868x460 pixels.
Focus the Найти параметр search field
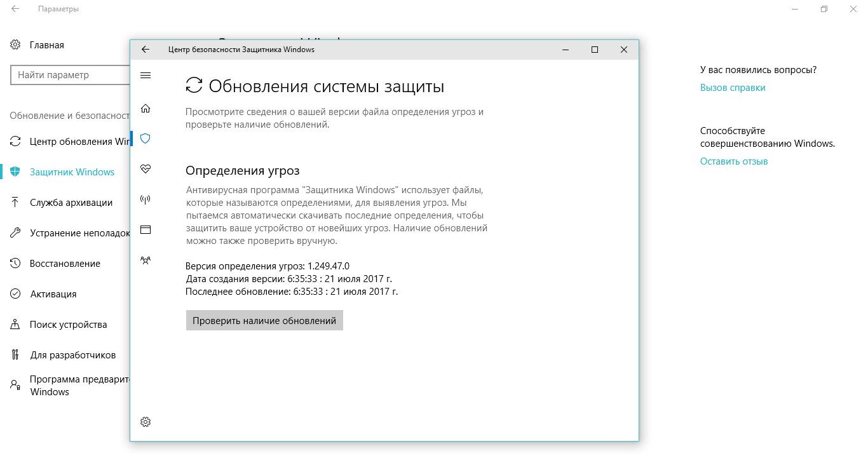[x=71, y=75]
